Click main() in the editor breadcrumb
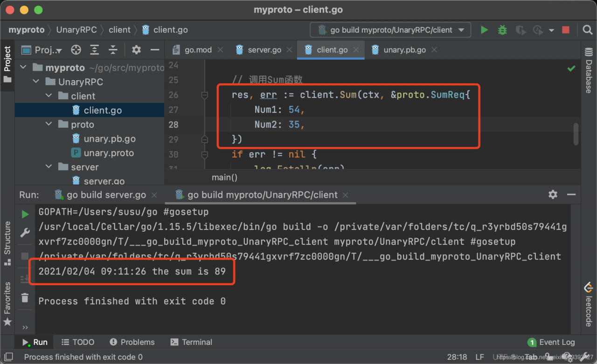Screen dimensions: 597x364 [x=224, y=177]
